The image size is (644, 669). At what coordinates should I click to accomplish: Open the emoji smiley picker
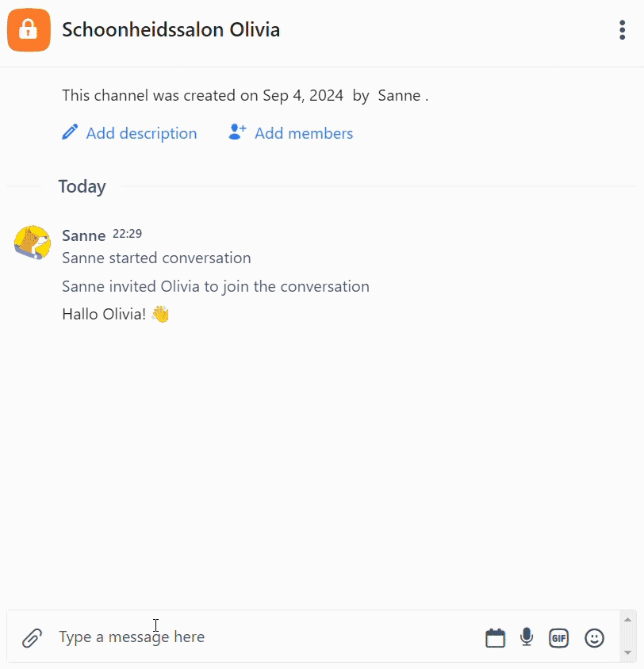(594, 638)
